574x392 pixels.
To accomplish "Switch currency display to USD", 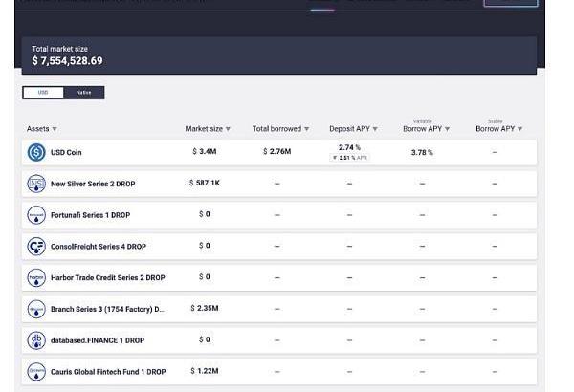I will coord(43,93).
